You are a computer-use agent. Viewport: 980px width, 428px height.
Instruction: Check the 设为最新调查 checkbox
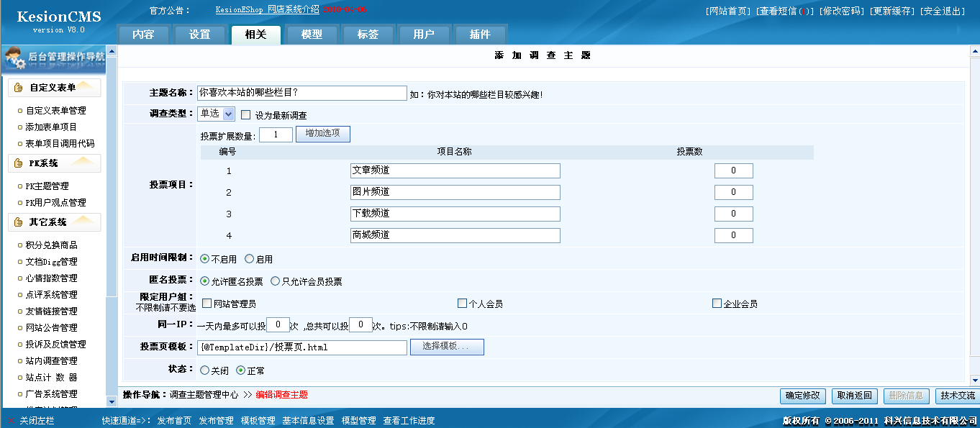tap(245, 114)
